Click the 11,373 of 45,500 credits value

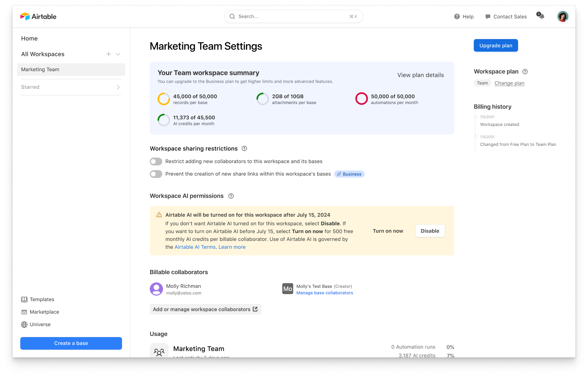[x=194, y=118]
